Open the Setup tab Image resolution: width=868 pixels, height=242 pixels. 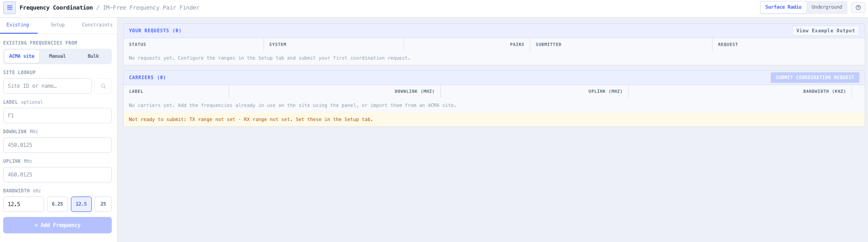tap(57, 25)
